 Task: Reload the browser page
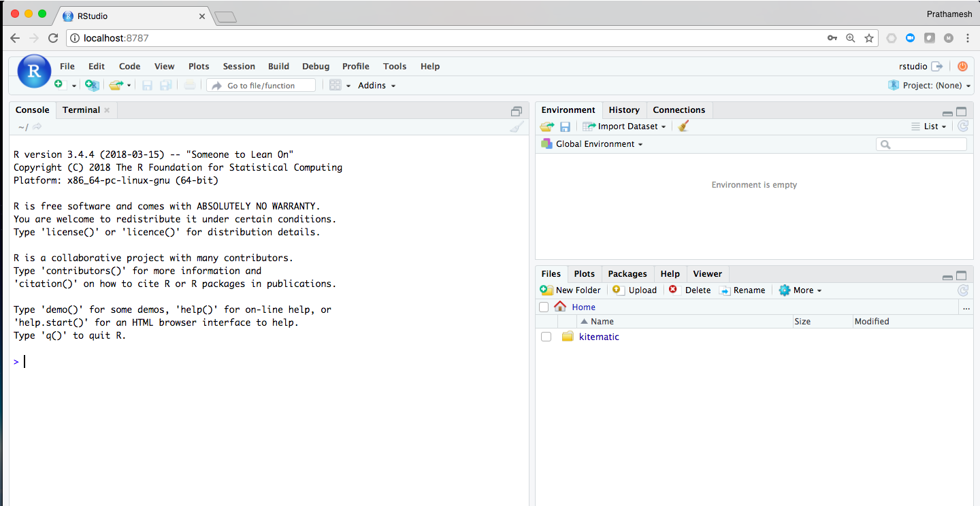click(x=53, y=38)
